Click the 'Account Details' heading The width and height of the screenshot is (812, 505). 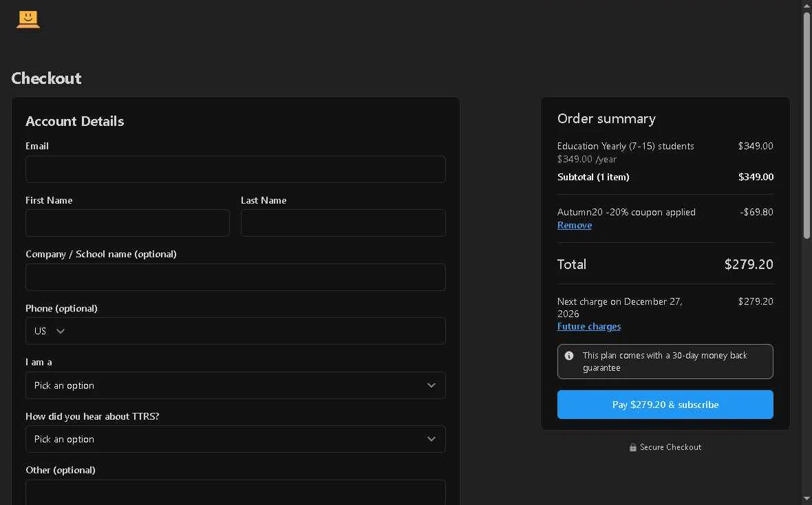(x=74, y=121)
